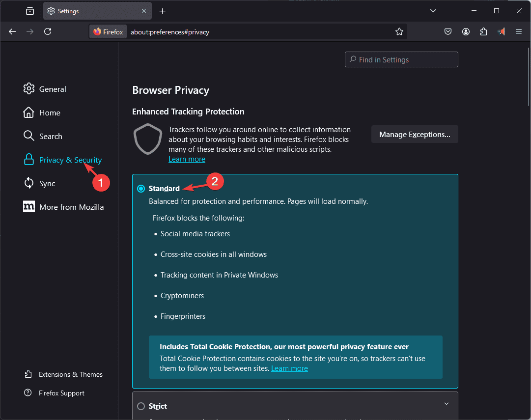Viewport: 531px width, 420px height.
Task: Open Firefox Support link
Action: click(x=61, y=393)
